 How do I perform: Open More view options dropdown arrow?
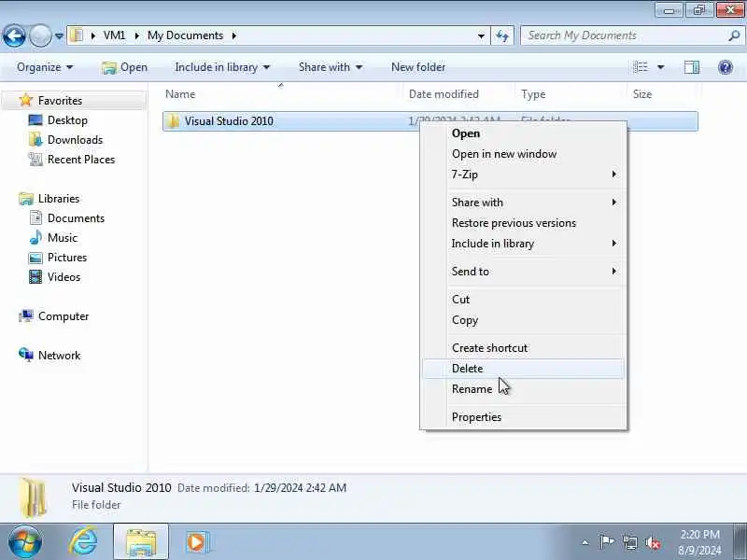click(661, 67)
